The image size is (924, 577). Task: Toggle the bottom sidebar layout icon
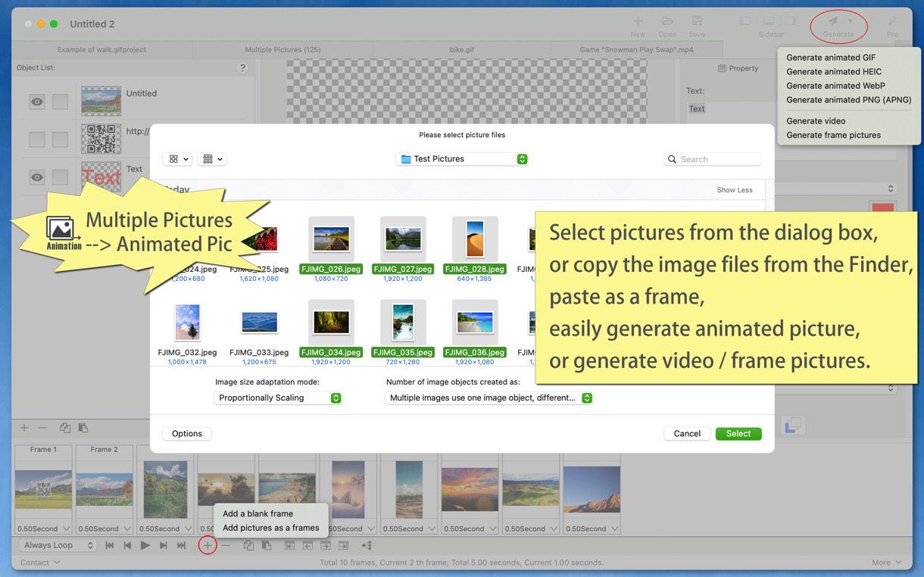point(768,21)
